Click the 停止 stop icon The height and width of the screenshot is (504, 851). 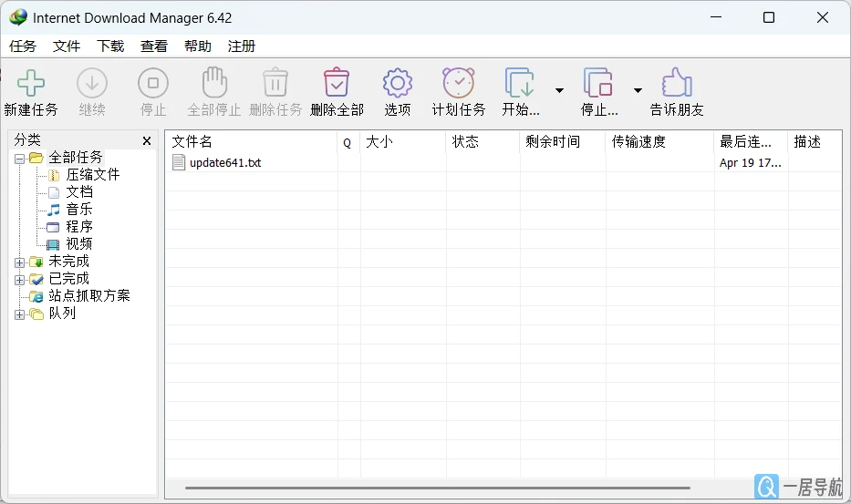tap(153, 83)
